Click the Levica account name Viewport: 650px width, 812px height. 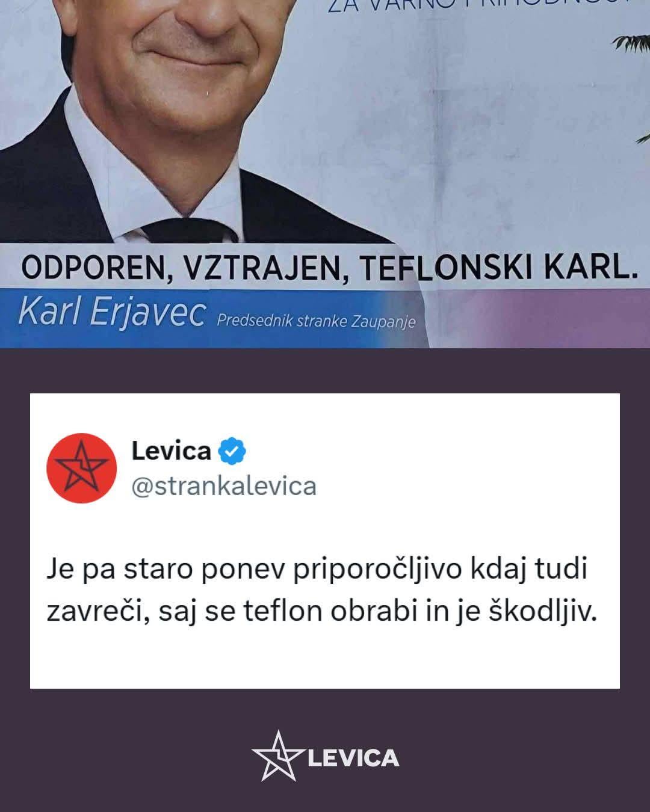[x=172, y=451]
